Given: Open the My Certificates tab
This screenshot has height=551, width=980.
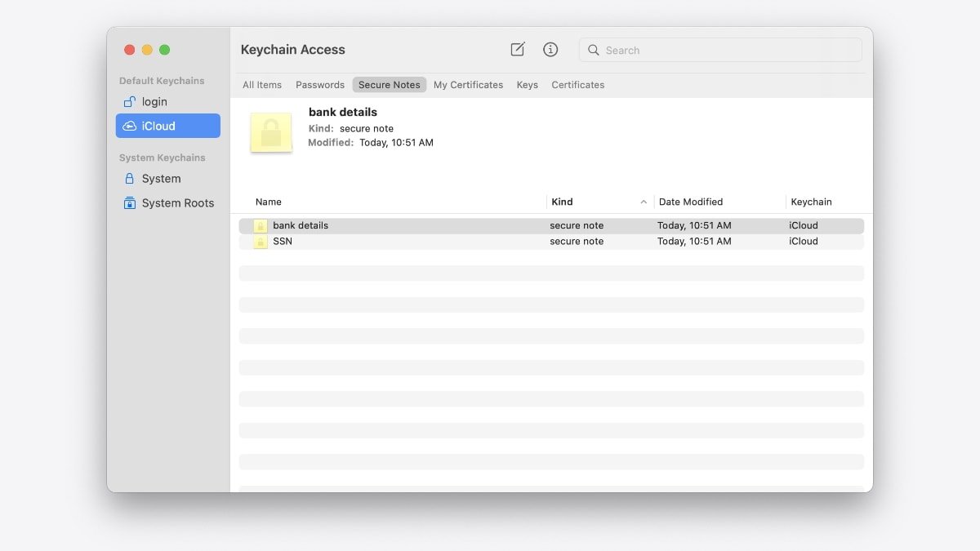Looking at the screenshot, I should coord(468,85).
